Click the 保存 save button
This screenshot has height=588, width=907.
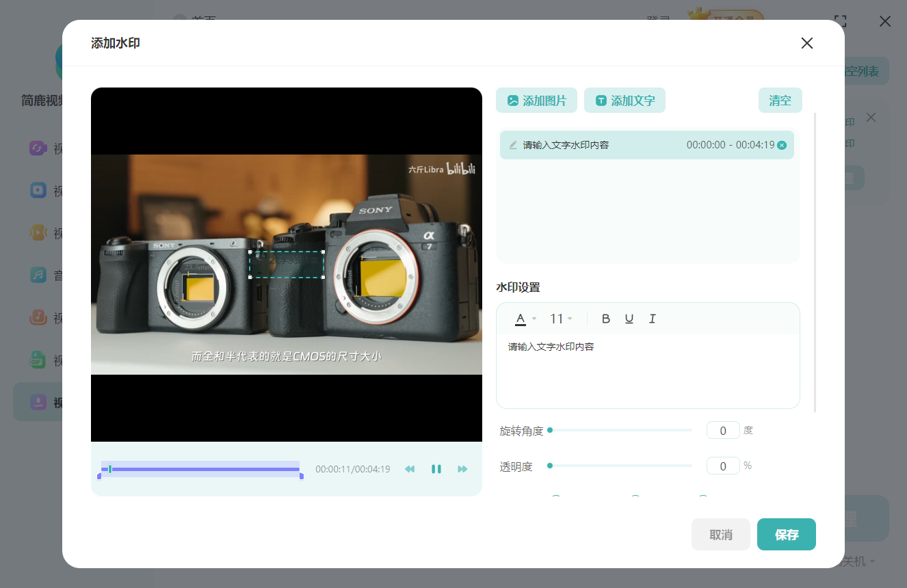click(x=787, y=535)
